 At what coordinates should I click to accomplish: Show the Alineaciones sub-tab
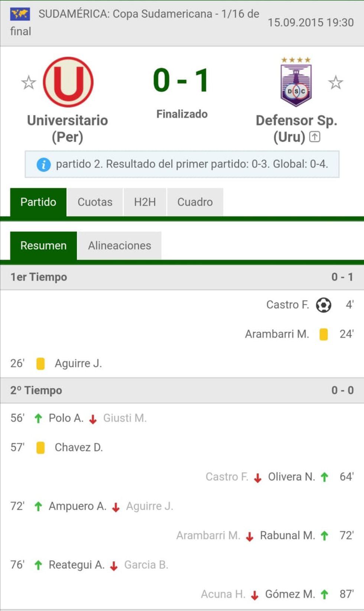point(119,246)
